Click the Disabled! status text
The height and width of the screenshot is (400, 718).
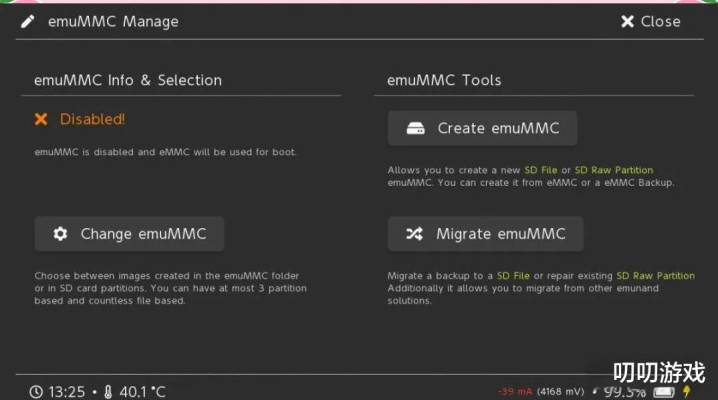[x=92, y=119]
